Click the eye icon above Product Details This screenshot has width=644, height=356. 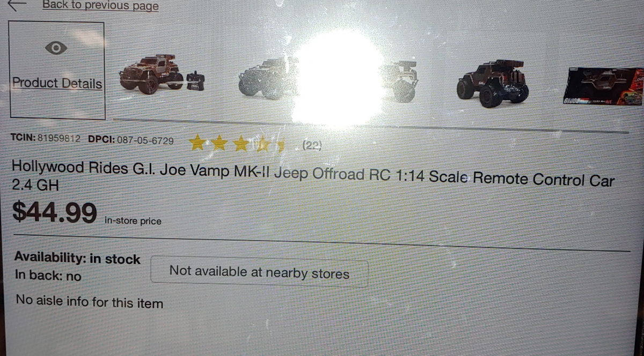(x=56, y=48)
